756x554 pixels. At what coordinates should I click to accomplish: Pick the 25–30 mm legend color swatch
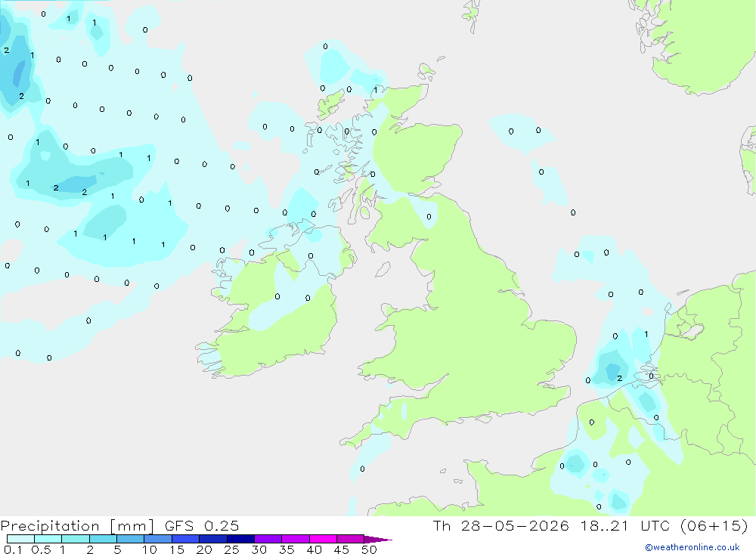click(x=240, y=539)
